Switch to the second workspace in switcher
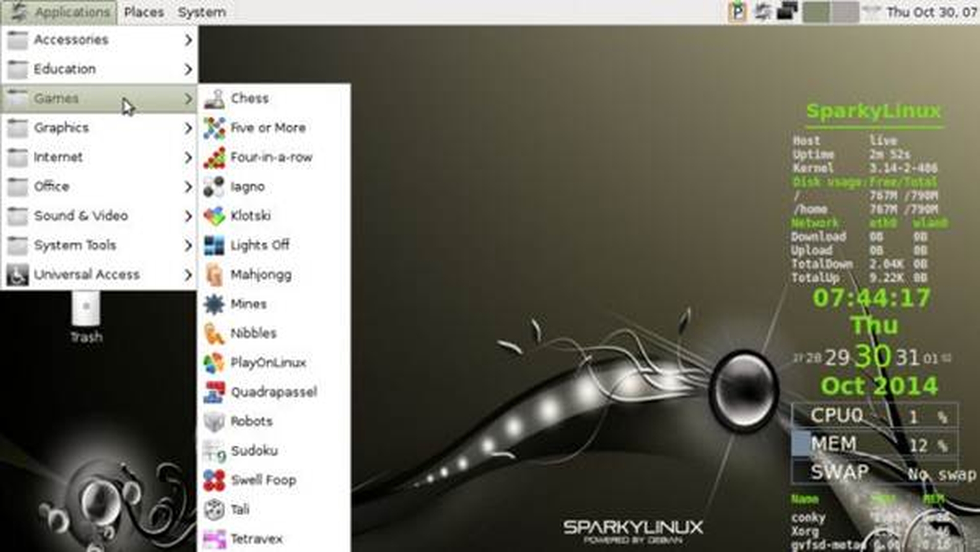980x552 pixels. pyautogui.click(x=845, y=12)
